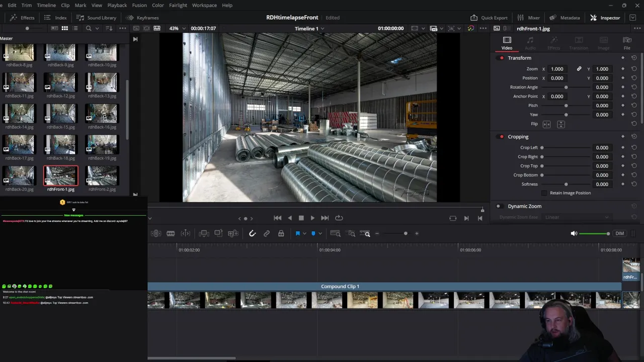Open the Sound Library panel
644x362 pixels.
[96, 18]
